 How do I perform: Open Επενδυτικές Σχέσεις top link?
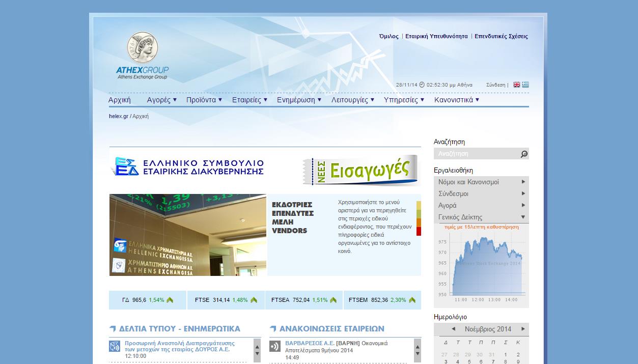point(501,37)
